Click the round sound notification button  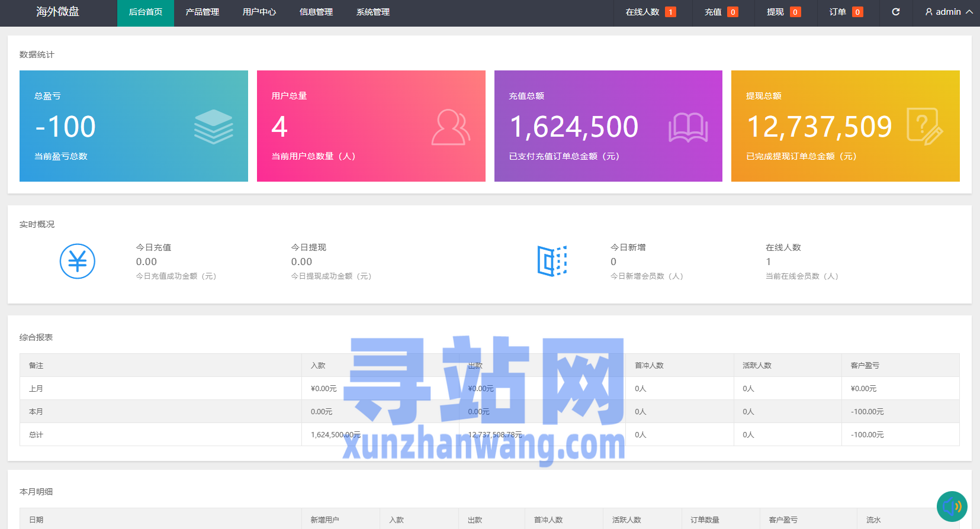pyautogui.click(x=952, y=507)
